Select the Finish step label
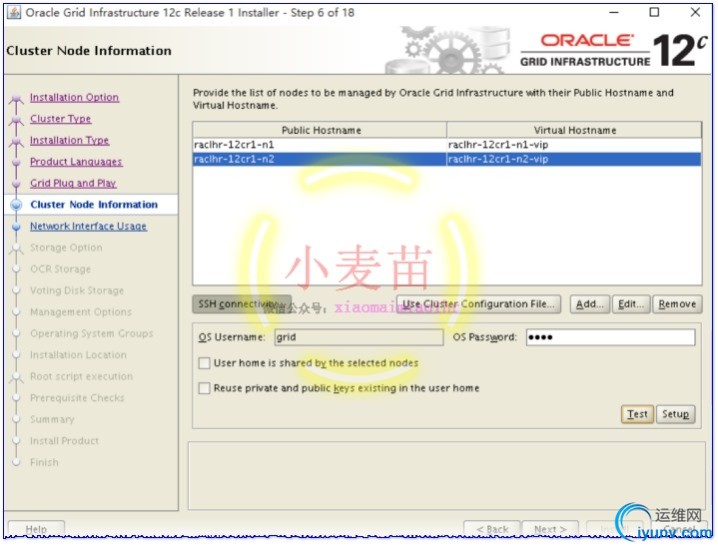 [x=44, y=463]
